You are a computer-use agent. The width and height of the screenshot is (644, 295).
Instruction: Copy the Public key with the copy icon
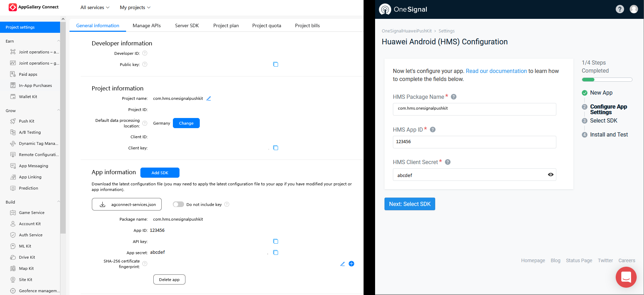(276, 64)
